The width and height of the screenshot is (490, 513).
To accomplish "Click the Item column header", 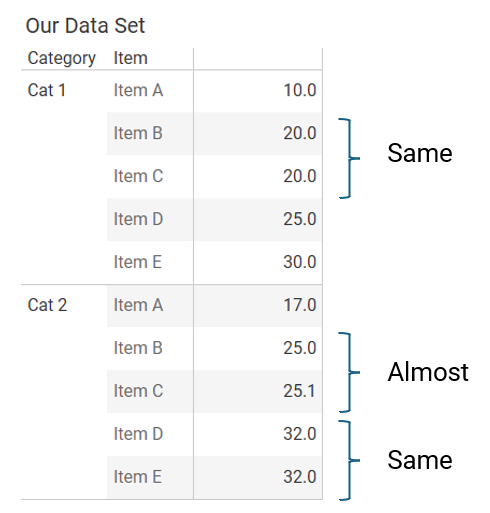I will [131, 58].
